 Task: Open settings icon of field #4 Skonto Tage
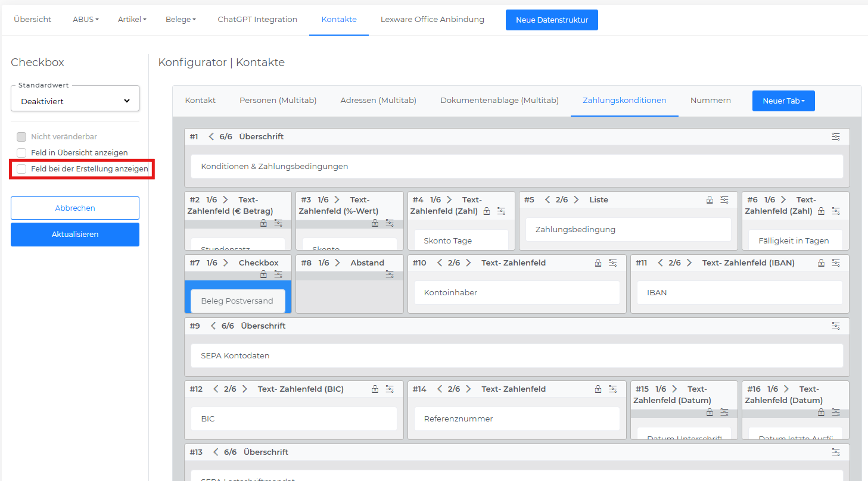(x=501, y=211)
